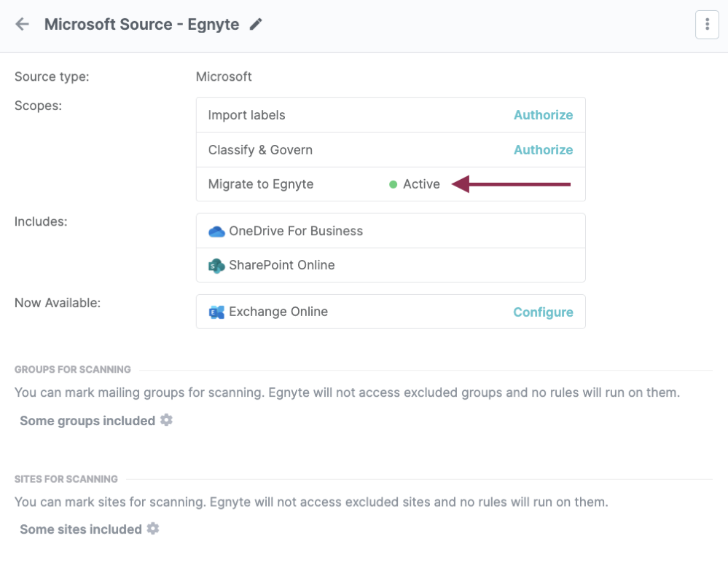This screenshot has width=728, height=565.
Task: Click the Exchange Online entry label
Action: coord(278,312)
